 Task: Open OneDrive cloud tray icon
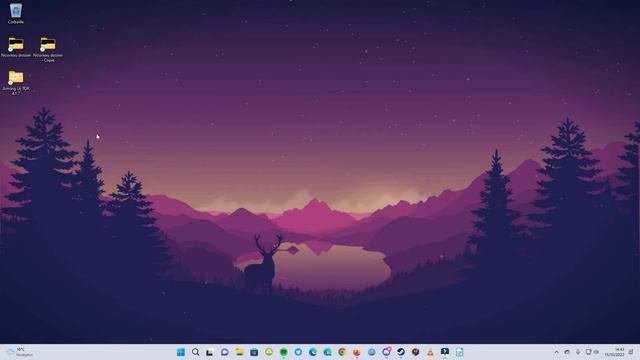click(x=567, y=352)
